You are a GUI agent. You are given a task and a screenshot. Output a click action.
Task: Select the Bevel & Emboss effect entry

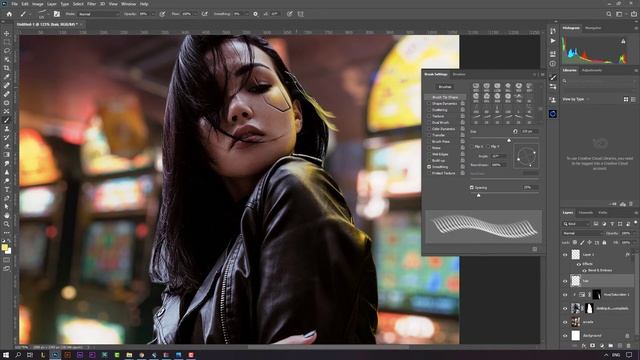coord(600,270)
